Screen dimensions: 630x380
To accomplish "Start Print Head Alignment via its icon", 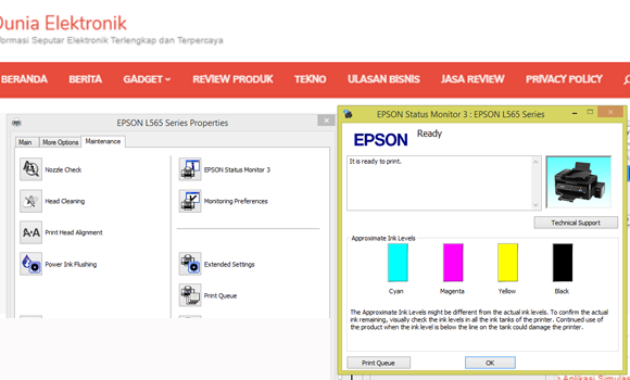I will coord(31,232).
